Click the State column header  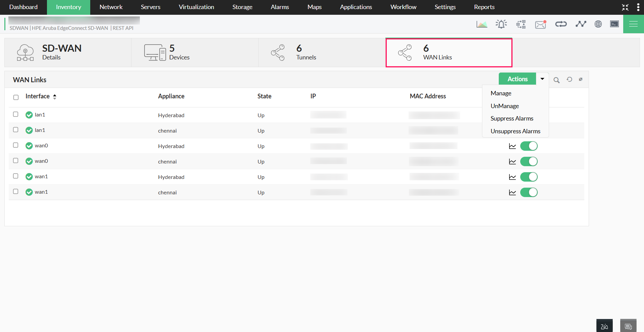pyautogui.click(x=264, y=96)
